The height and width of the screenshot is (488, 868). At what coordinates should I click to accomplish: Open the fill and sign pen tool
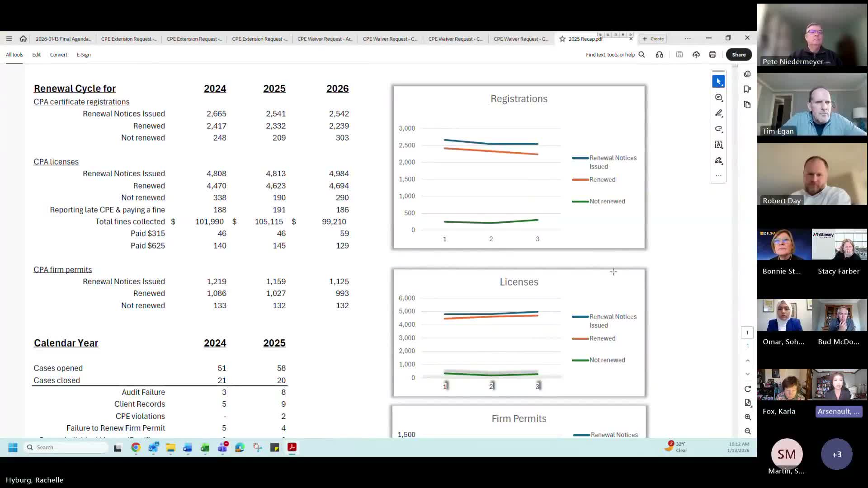[x=718, y=161]
